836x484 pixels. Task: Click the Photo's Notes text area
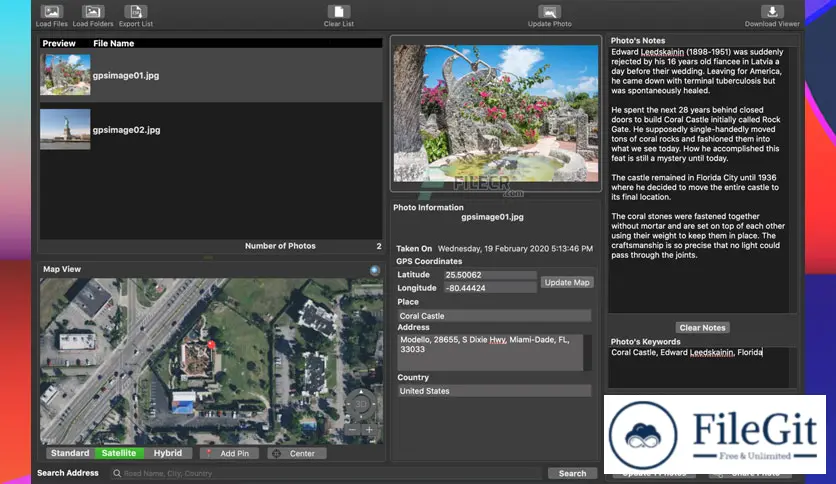(698, 180)
